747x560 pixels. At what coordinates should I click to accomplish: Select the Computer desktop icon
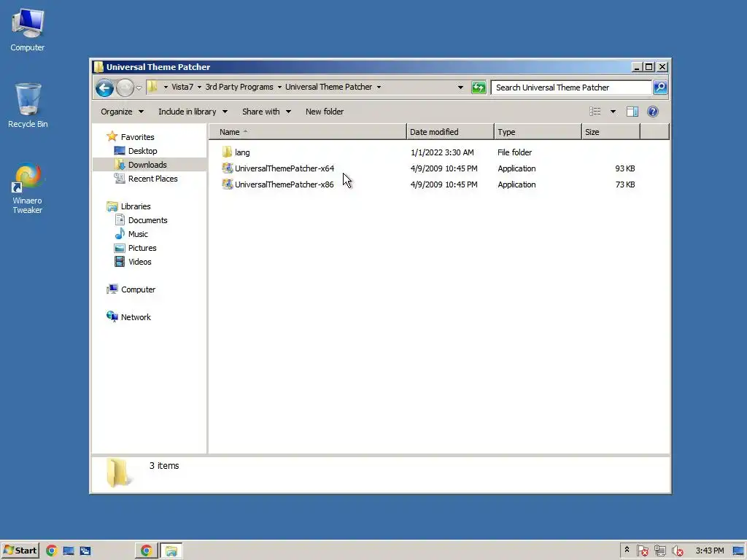28,31
